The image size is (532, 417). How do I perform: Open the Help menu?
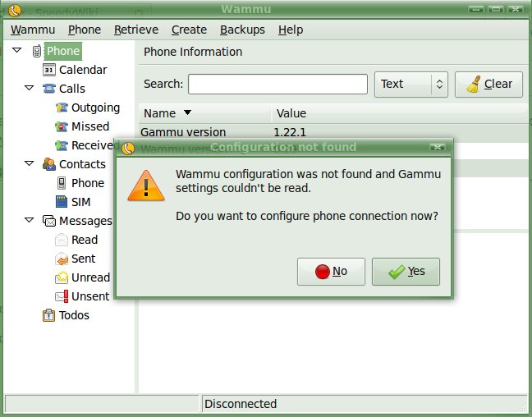coord(291,30)
